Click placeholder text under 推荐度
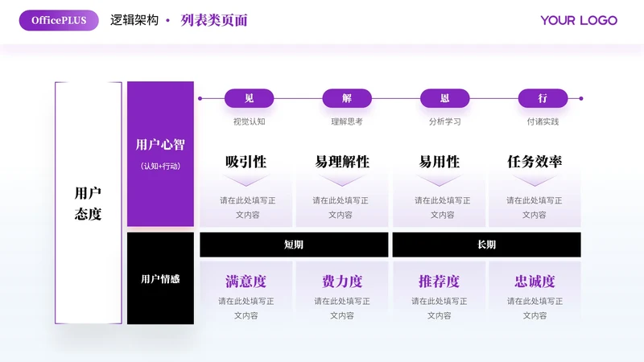The image size is (644, 362). click(x=439, y=308)
